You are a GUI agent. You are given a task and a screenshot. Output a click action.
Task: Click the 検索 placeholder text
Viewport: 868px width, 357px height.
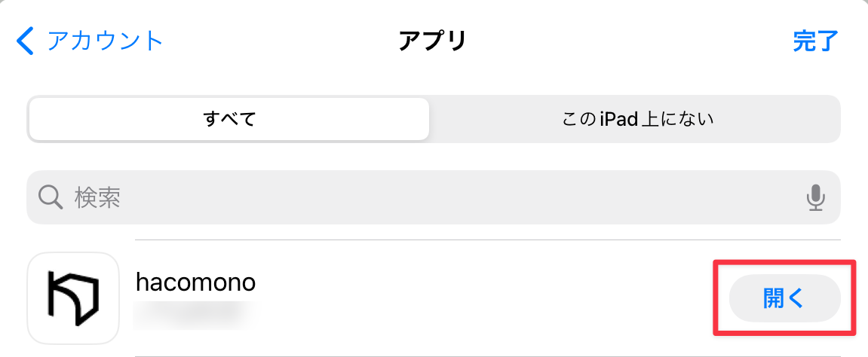tap(98, 197)
